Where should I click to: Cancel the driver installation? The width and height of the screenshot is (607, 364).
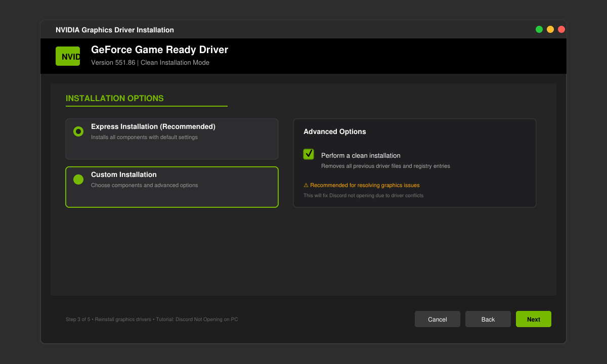438,319
